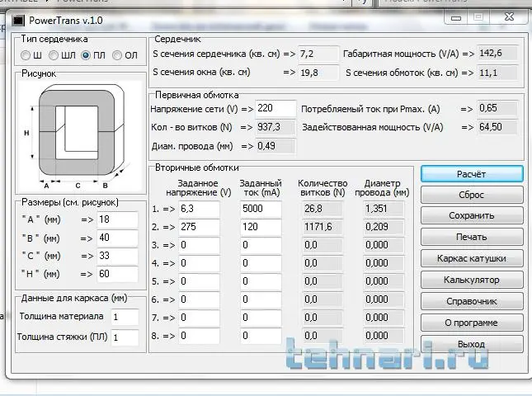Select the ШЛ core type option
532x396 pixels.
54,55
